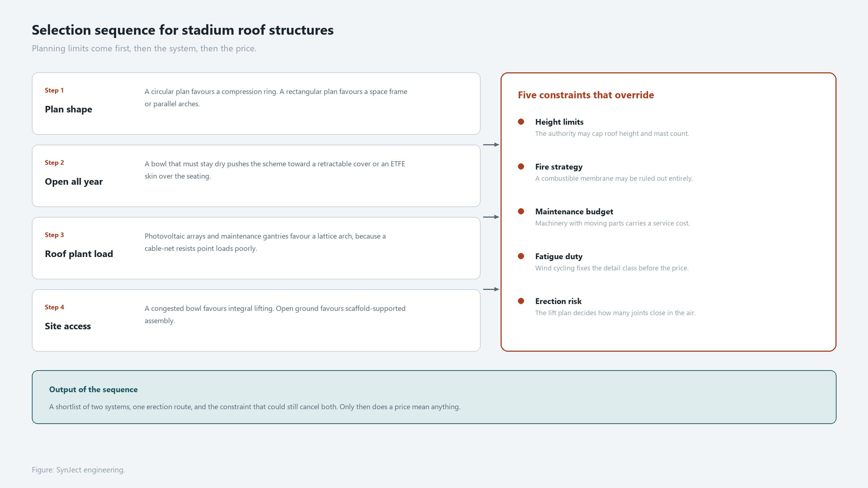868x488 pixels.
Task: Click the red bullet beside 'Fire strategy'
Action: click(x=521, y=167)
